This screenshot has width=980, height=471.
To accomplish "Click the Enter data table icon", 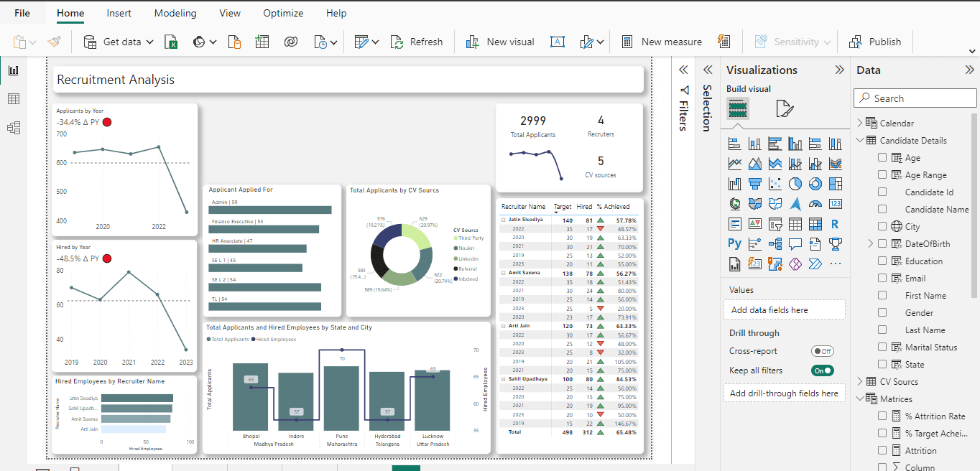I will [262, 42].
